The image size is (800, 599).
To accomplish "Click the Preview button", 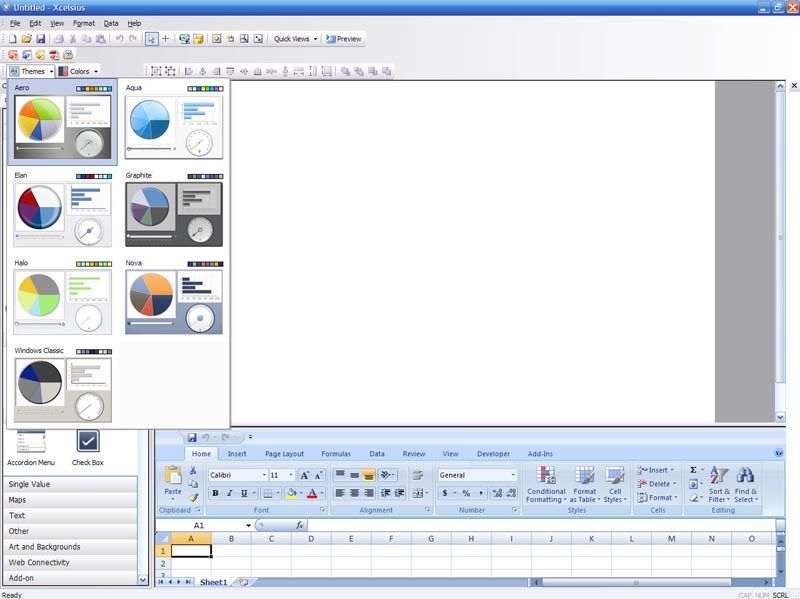I will coord(343,39).
